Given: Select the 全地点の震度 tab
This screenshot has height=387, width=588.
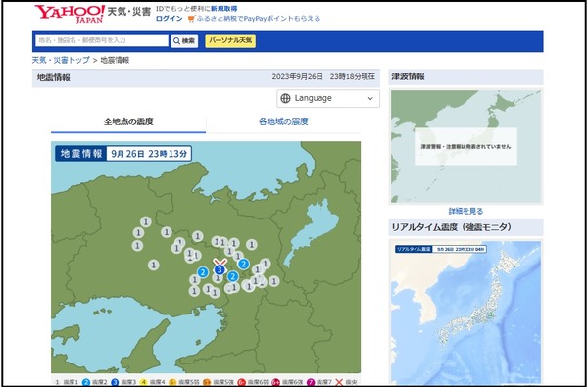Looking at the screenshot, I should click(128, 121).
